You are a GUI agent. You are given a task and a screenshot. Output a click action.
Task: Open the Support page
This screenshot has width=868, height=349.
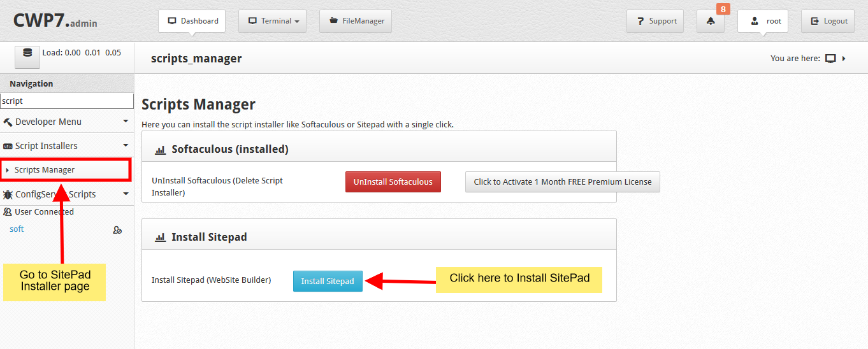(x=655, y=21)
